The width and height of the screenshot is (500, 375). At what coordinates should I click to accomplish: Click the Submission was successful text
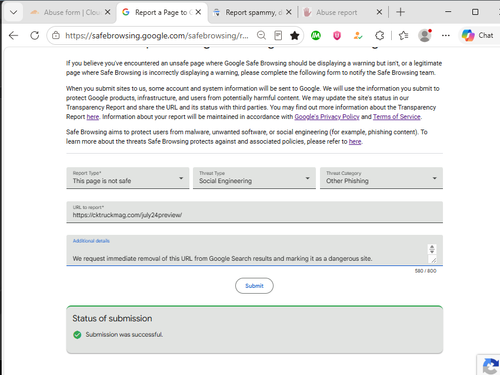click(124, 334)
